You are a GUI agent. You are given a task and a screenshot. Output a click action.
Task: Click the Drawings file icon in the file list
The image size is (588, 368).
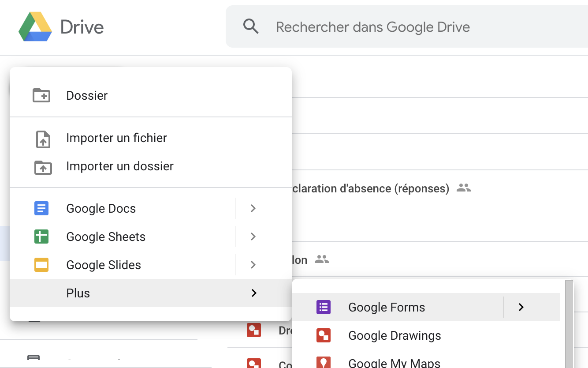coord(253,330)
